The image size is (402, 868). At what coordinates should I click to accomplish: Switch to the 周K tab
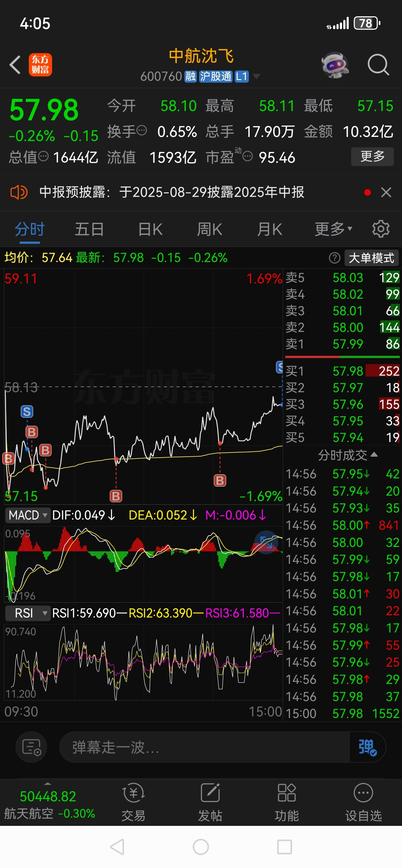click(x=209, y=229)
